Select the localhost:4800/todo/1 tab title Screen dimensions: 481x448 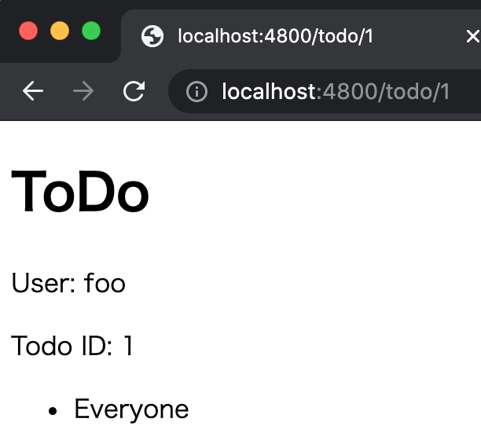[275, 36]
